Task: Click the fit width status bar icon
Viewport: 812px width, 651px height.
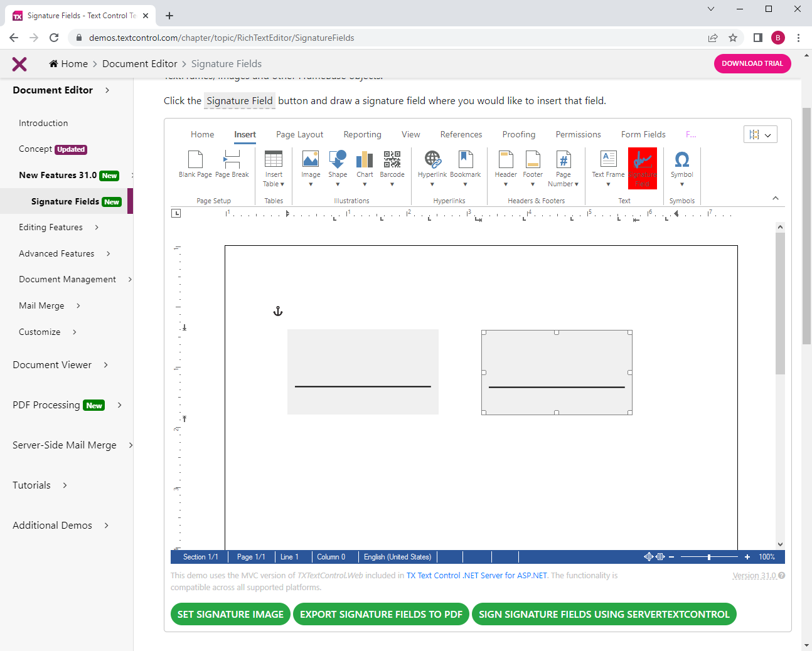Action: (x=660, y=557)
